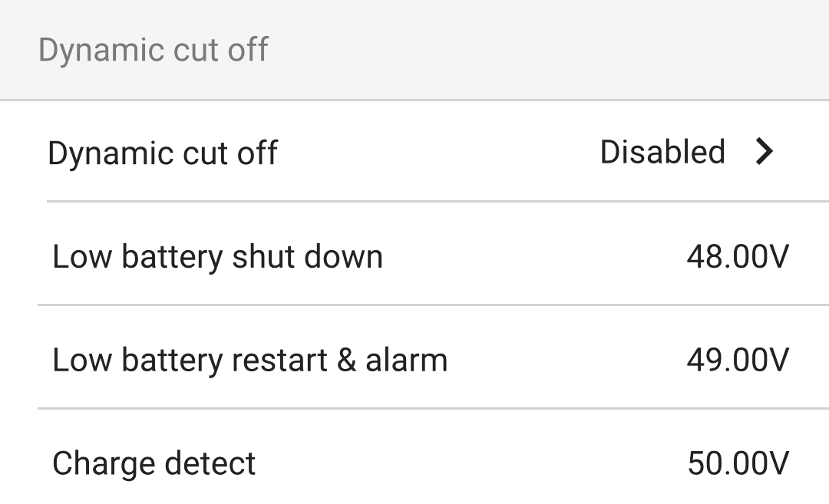The image size is (829, 504).
Task: Click the 48.00V shut down value
Action: point(737,256)
